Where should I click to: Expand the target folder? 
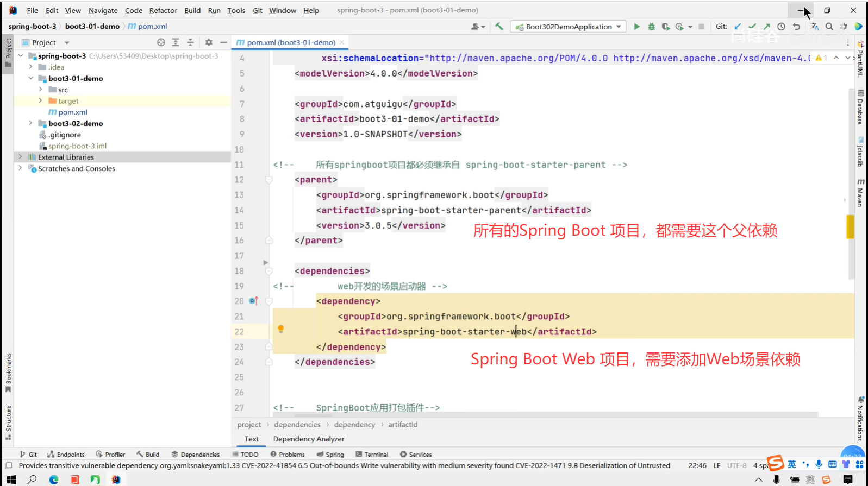41,100
